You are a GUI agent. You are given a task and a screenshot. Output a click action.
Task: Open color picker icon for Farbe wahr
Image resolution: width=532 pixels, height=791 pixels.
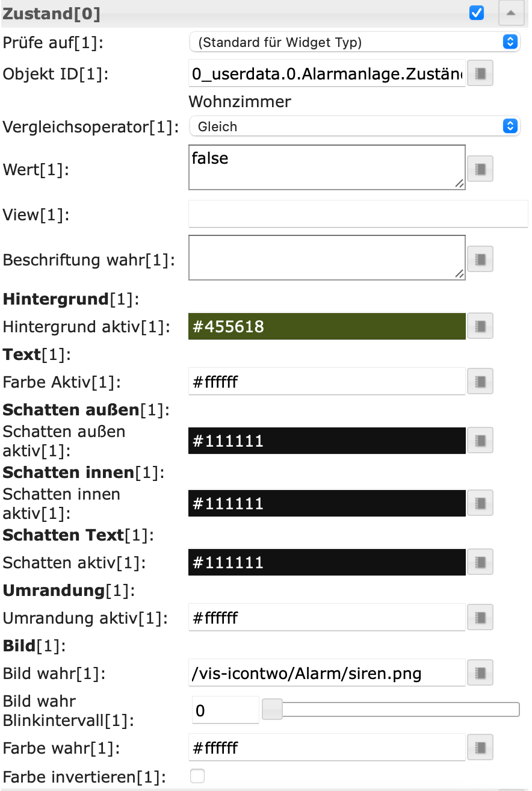coord(480,747)
